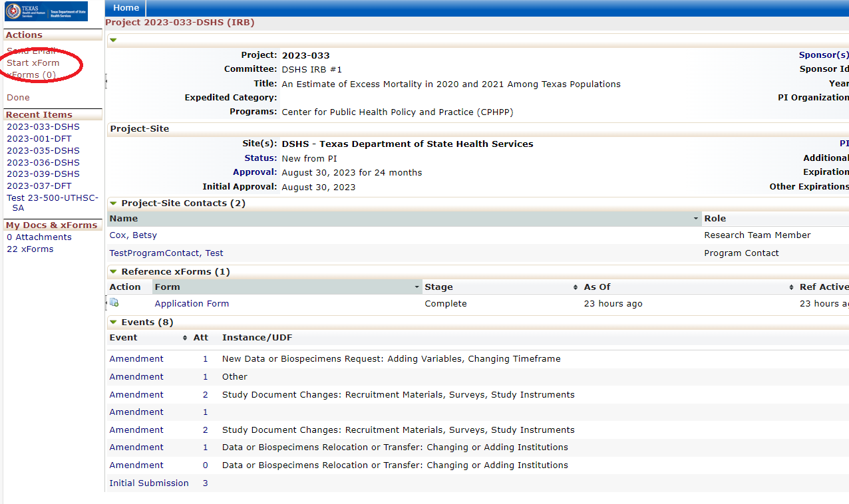Open 22 xForms under My Docs

(x=29, y=249)
